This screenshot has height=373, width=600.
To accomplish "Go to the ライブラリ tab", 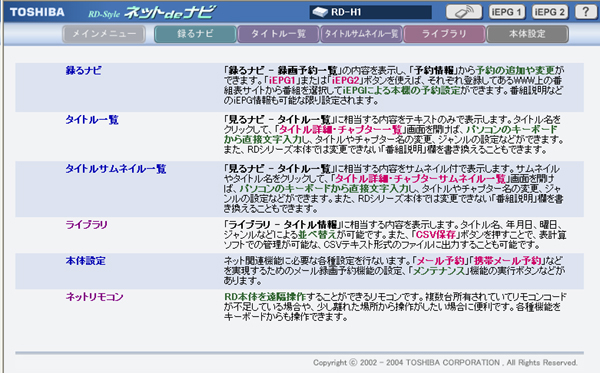I will pos(444,34).
